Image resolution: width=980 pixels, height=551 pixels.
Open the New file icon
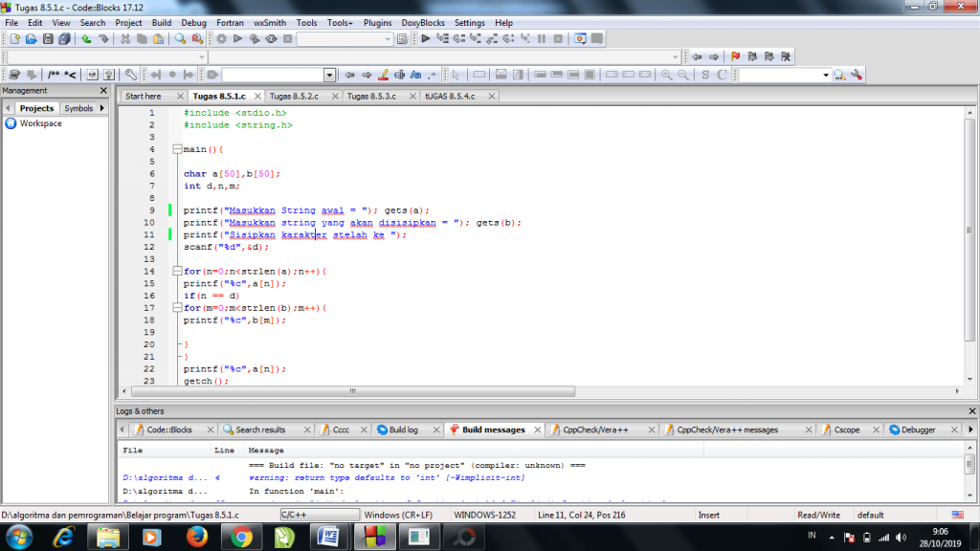click(15, 38)
